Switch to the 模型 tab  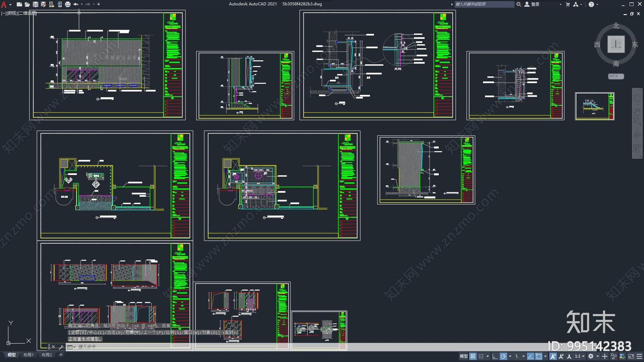(x=12, y=355)
